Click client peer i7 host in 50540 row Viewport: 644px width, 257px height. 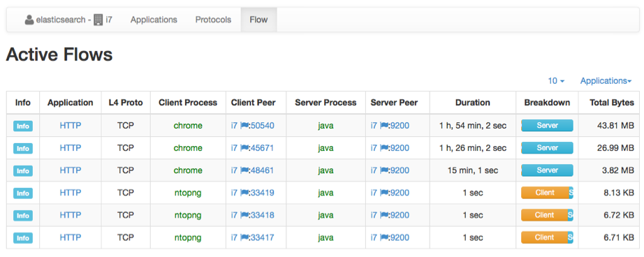coord(234,126)
